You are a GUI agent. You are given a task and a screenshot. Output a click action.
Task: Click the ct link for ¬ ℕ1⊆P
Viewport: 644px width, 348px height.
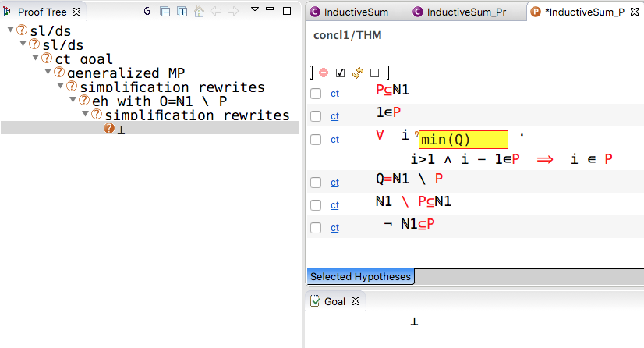click(334, 228)
